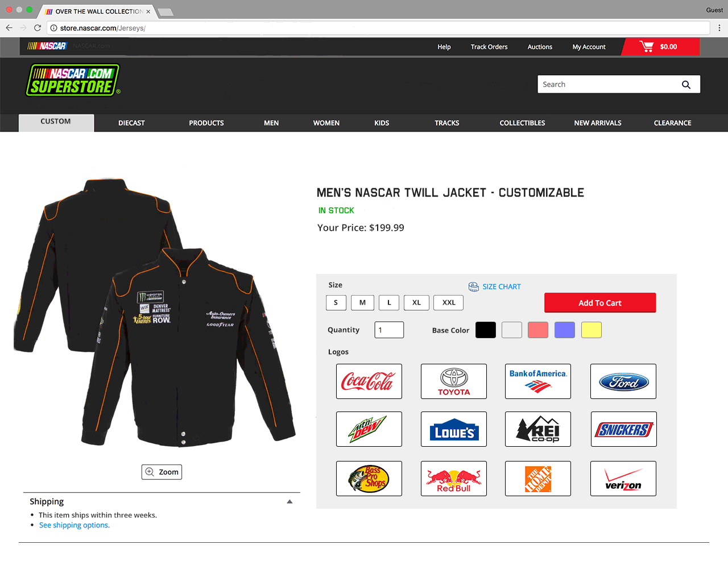View site information icon in address bar

coord(53,28)
